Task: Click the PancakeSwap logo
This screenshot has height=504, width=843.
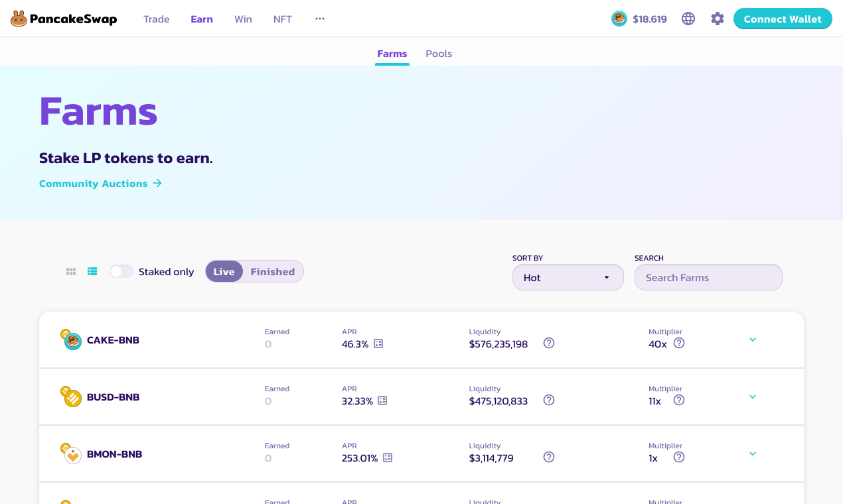Action: click(64, 19)
